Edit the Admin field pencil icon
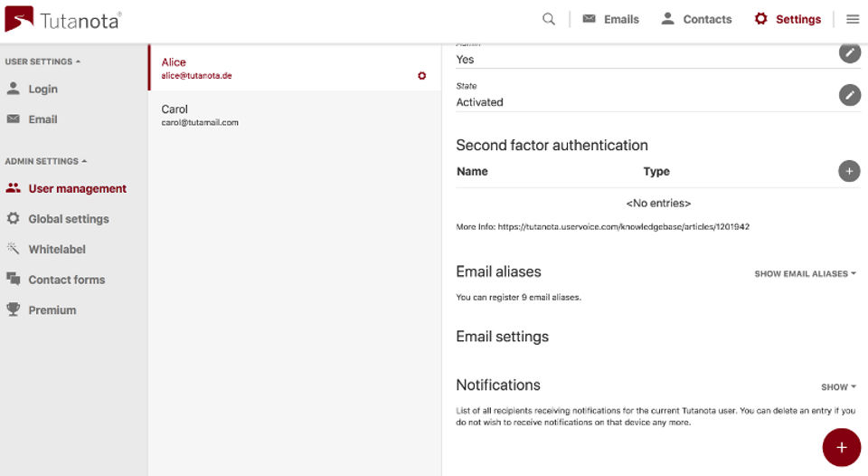The image size is (868, 476). 849,52
